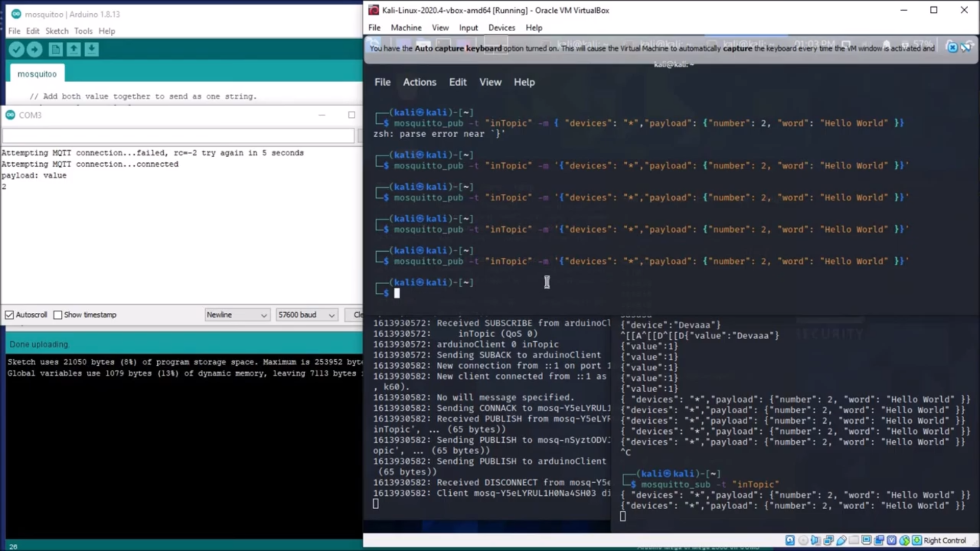Click the Arduino verify/compile button
Screen dimensions: 980x551
pyautogui.click(x=16, y=48)
